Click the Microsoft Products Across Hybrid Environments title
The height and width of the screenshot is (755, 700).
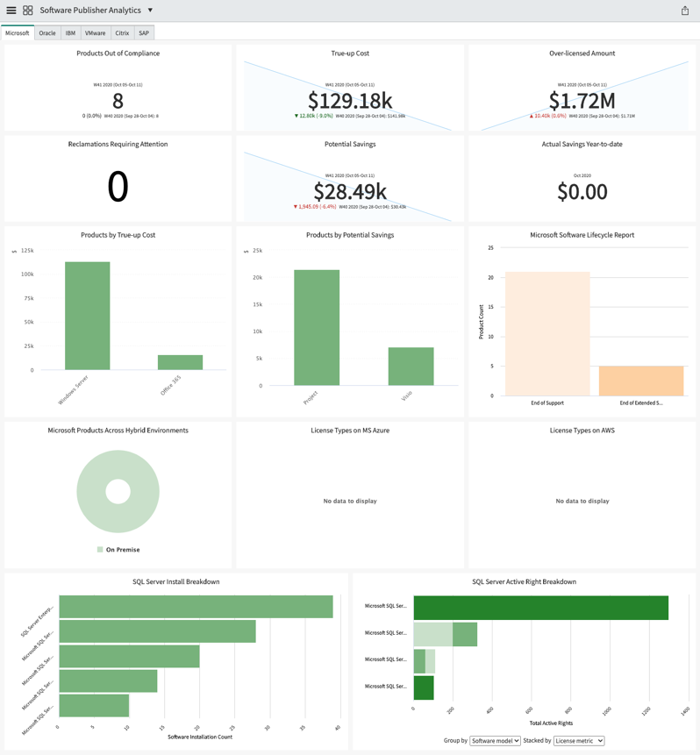tap(118, 431)
